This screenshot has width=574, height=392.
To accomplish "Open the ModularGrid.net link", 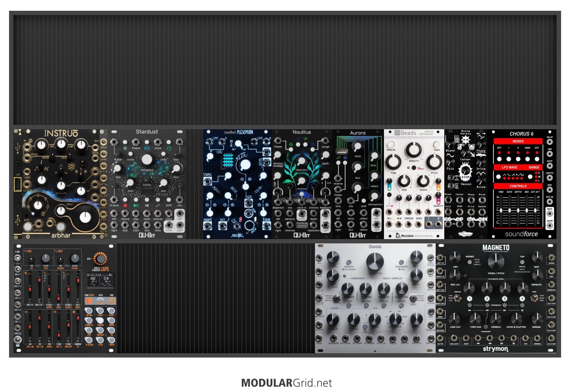I will [x=287, y=383].
